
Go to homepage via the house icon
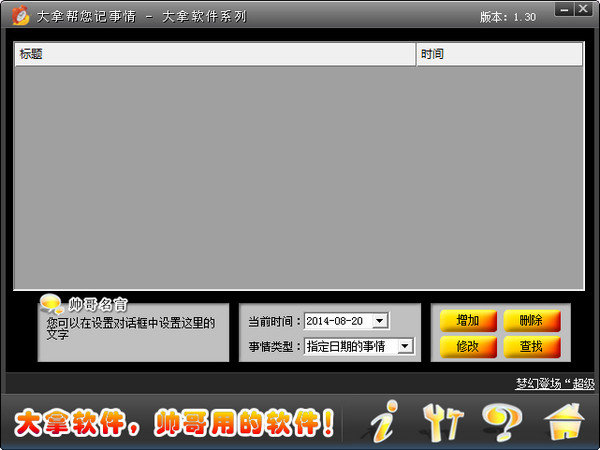(564, 422)
